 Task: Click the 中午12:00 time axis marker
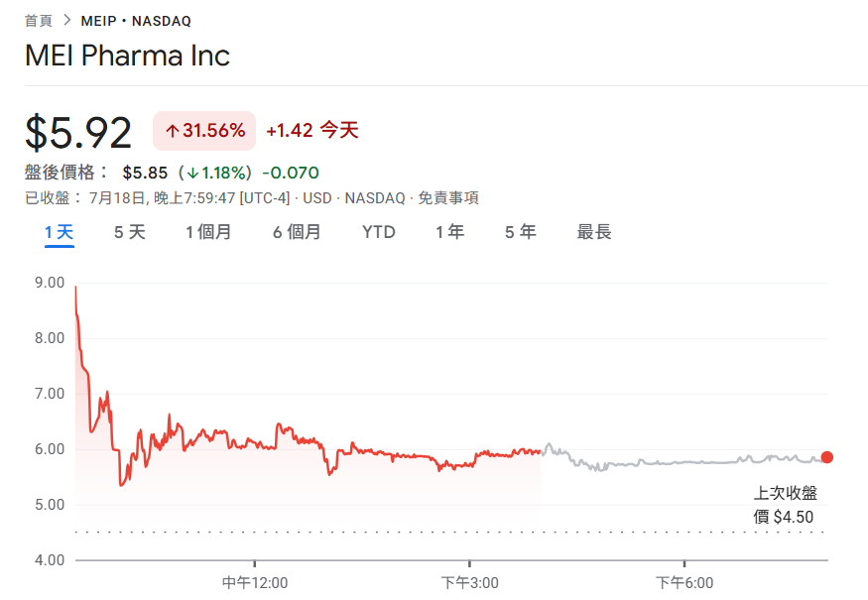click(x=255, y=583)
